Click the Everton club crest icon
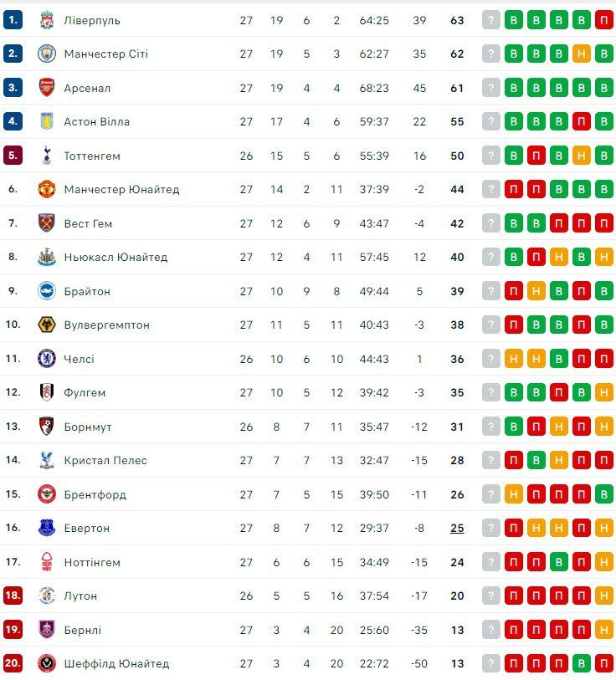Screen dimensions: 616x680 46,528
